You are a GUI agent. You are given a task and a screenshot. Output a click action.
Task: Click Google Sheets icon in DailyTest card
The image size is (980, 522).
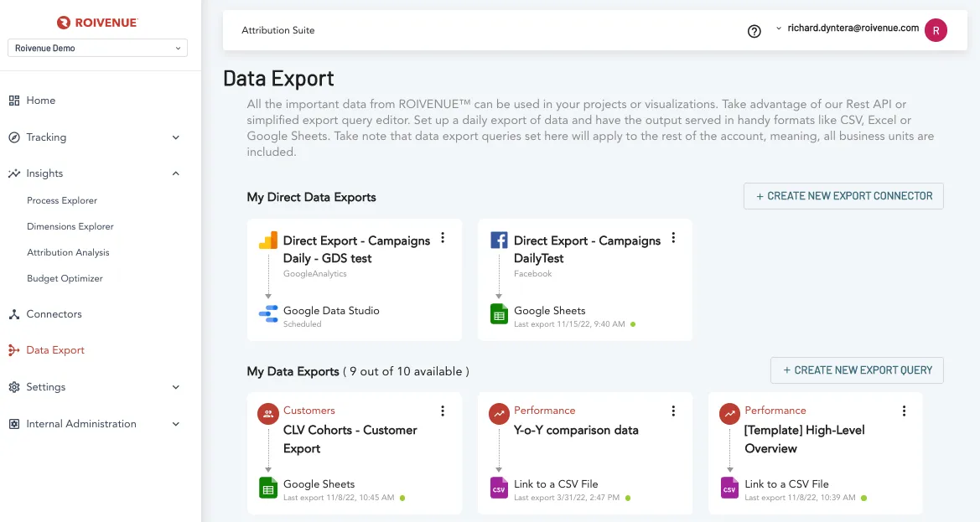(x=499, y=314)
